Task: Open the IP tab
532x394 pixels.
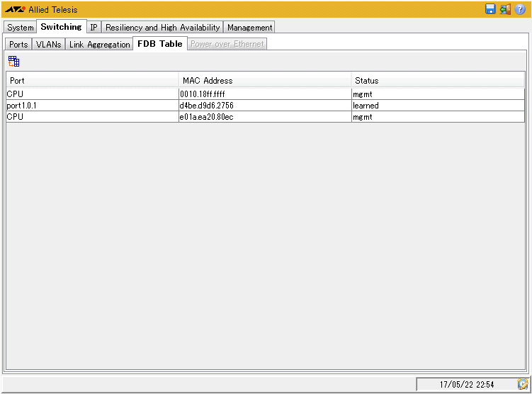Action: [x=94, y=28]
